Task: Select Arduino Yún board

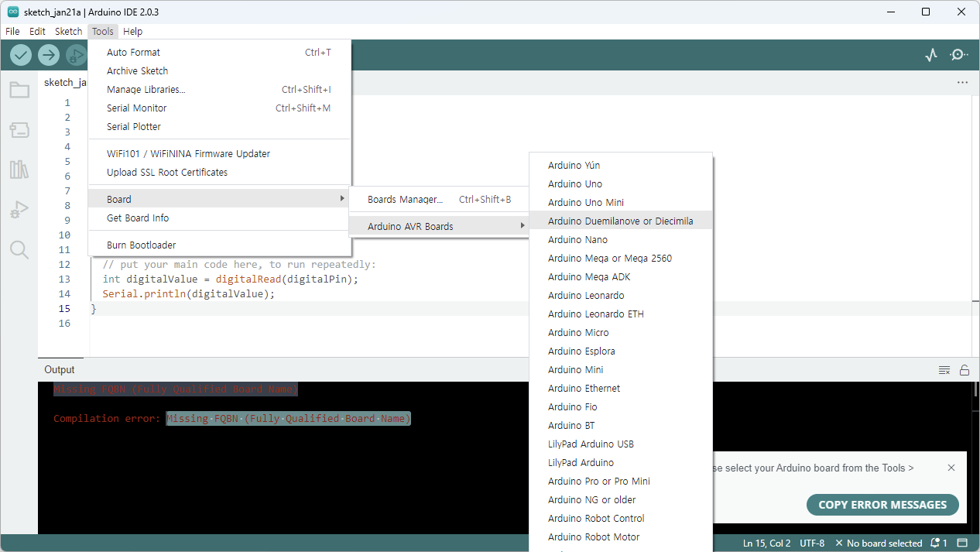Action: tap(621, 166)
